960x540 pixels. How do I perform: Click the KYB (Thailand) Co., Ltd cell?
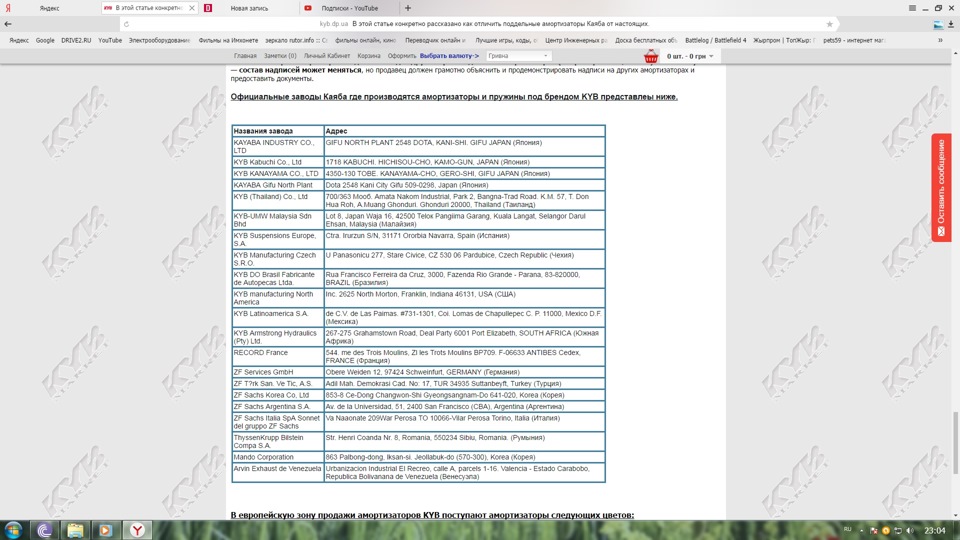pos(278,201)
